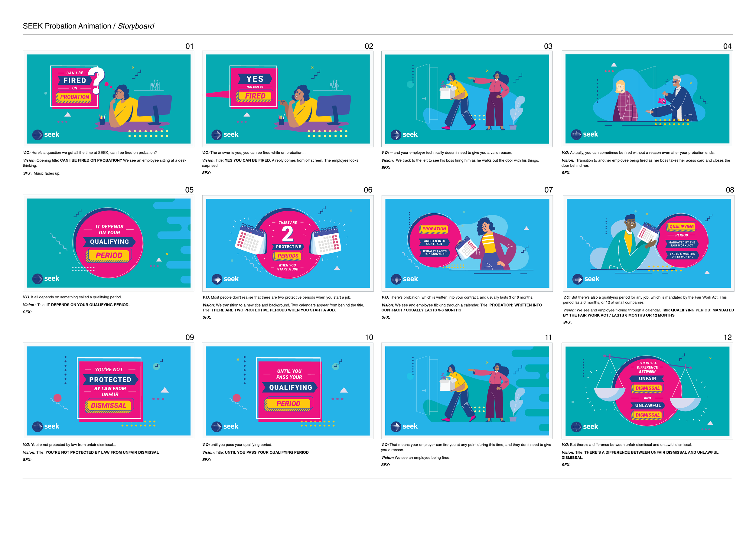This screenshot has width=756, height=535.
Task: Click V.O. text 'It all depends on something called'
Action: click(73, 297)
